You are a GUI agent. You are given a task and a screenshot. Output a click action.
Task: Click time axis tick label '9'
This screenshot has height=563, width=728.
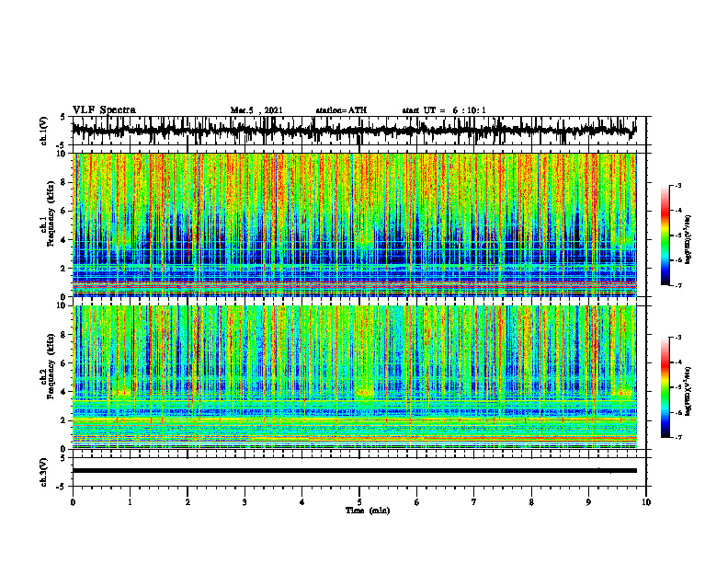pyautogui.click(x=588, y=502)
